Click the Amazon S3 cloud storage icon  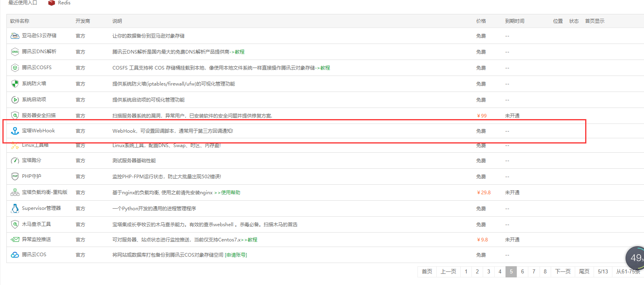tap(15, 36)
